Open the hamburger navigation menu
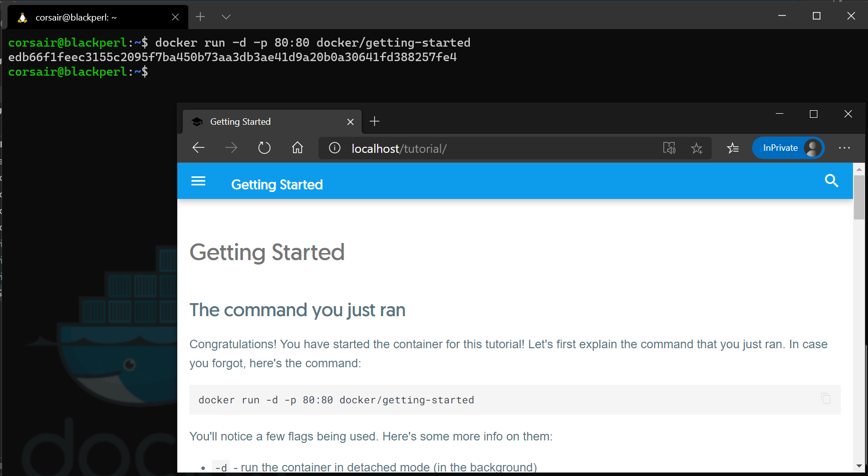This screenshot has height=476, width=868. (x=198, y=181)
